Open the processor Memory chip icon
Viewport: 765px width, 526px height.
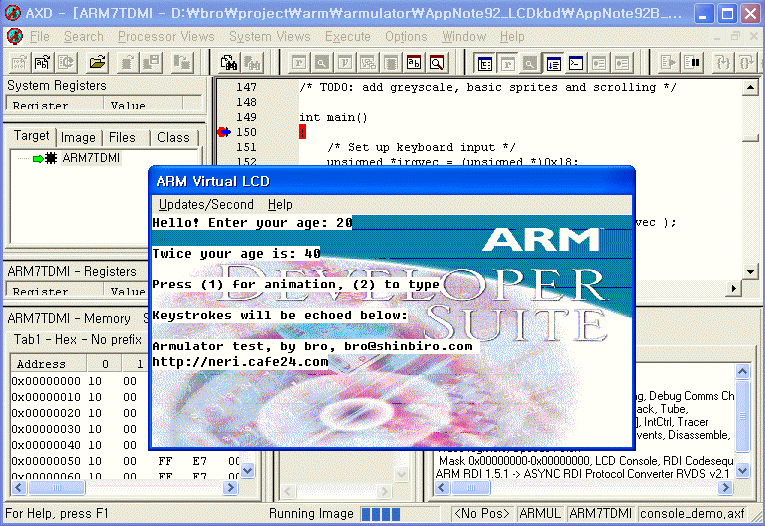(x=391, y=63)
